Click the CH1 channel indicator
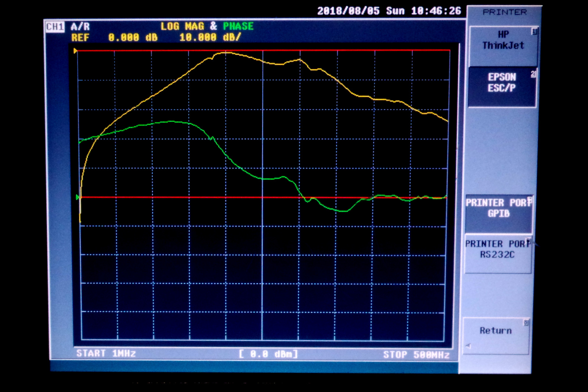The image size is (588, 392). (x=55, y=27)
